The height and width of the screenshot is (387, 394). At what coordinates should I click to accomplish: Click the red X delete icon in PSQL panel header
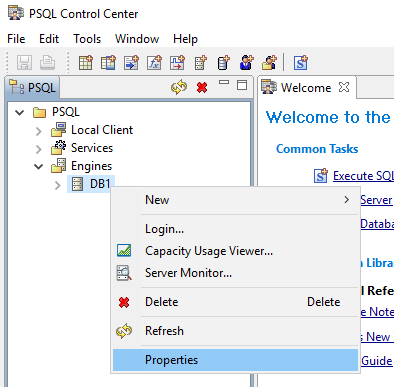[202, 87]
